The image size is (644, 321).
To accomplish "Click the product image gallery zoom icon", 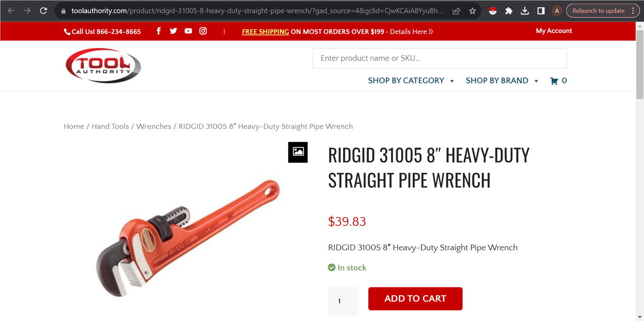I will tap(298, 152).
